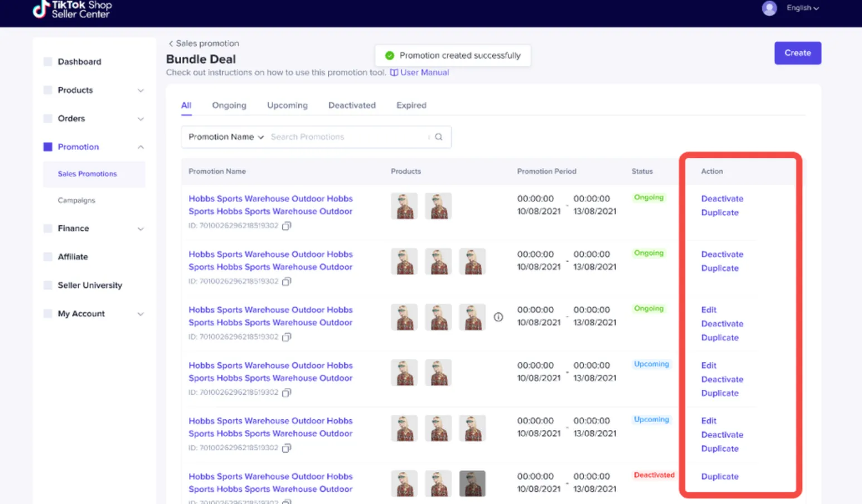The width and height of the screenshot is (862, 504).
Task: Click the Finance sidebar icon
Action: (x=48, y=228)
